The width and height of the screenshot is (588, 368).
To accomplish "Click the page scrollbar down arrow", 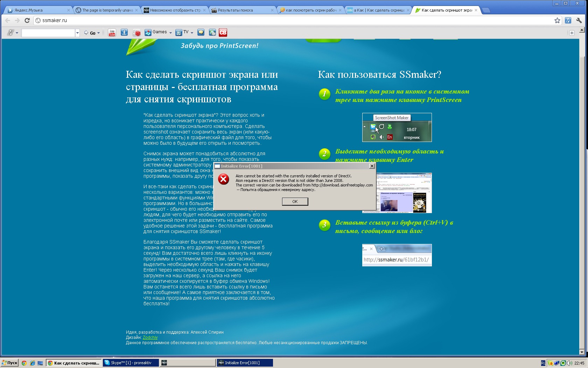I will [x=582, y=352].
